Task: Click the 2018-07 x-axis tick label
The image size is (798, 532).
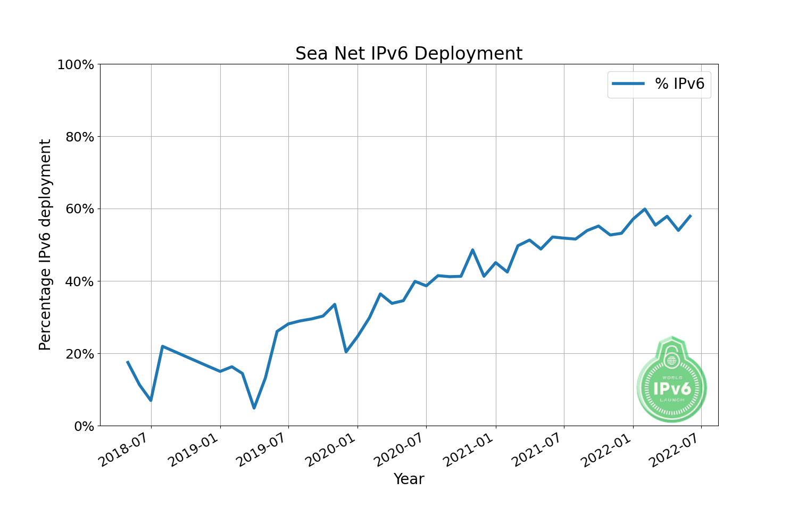Action: (x=126, y=451)
